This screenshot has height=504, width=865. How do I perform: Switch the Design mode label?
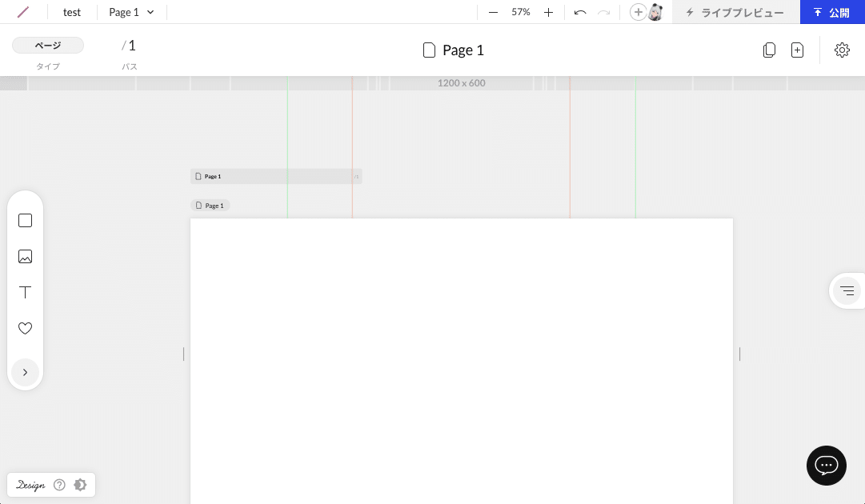point(30,485)
